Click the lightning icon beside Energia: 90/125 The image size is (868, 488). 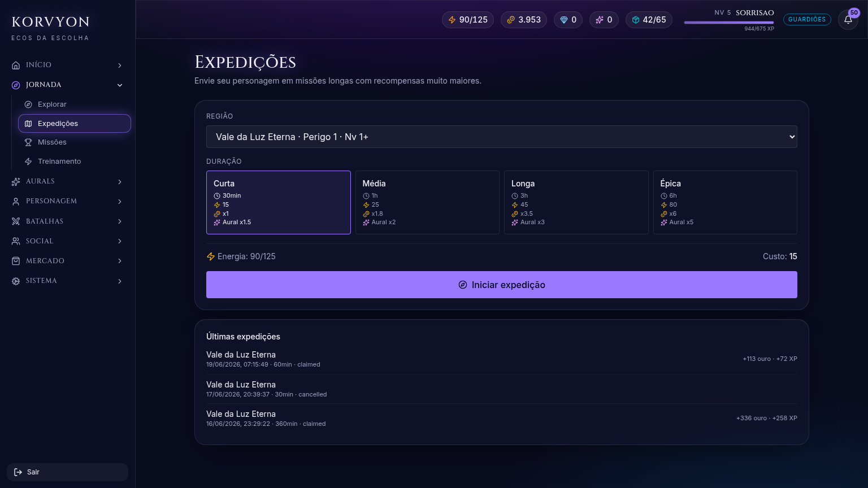pyautogui.click(x=211, y=256)
